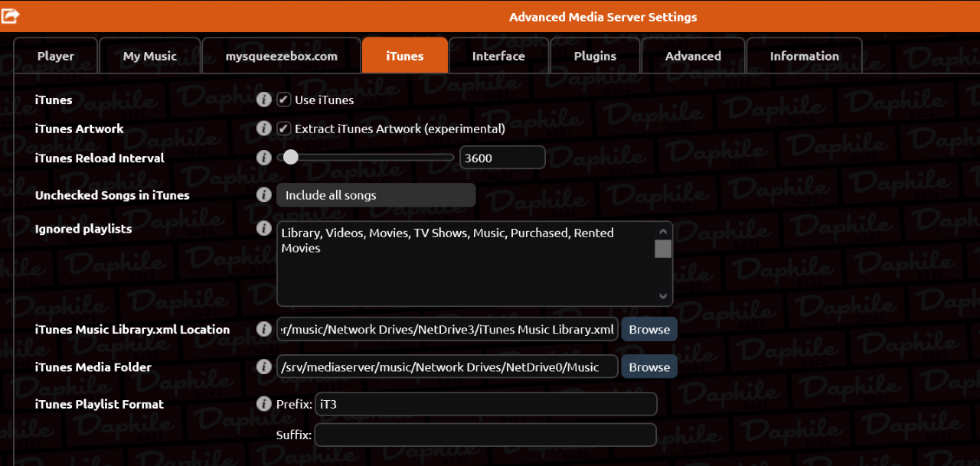Show info for iTunes Reload Interval

(263, 158)
